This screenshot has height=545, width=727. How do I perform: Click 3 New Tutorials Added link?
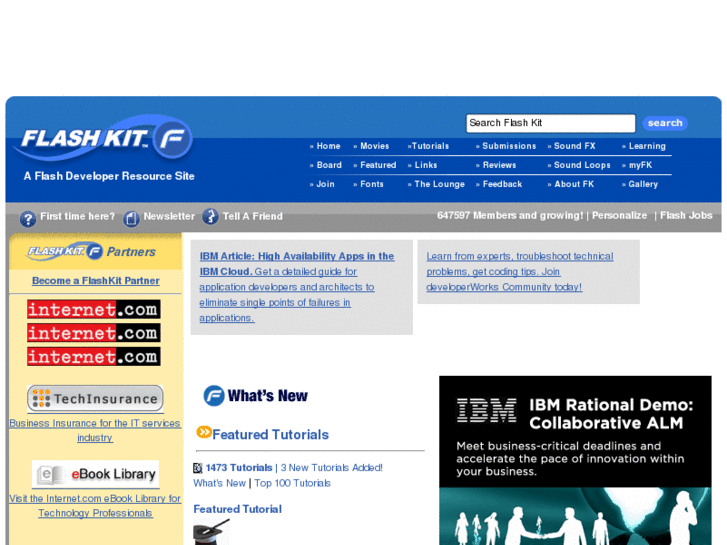coord(332,468)
